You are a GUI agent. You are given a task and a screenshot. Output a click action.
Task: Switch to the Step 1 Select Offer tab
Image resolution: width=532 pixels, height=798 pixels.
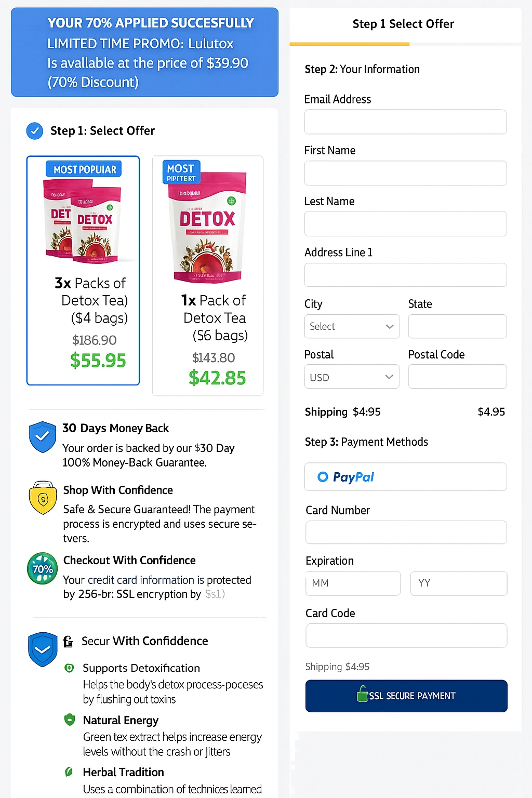tap(403, 24)
